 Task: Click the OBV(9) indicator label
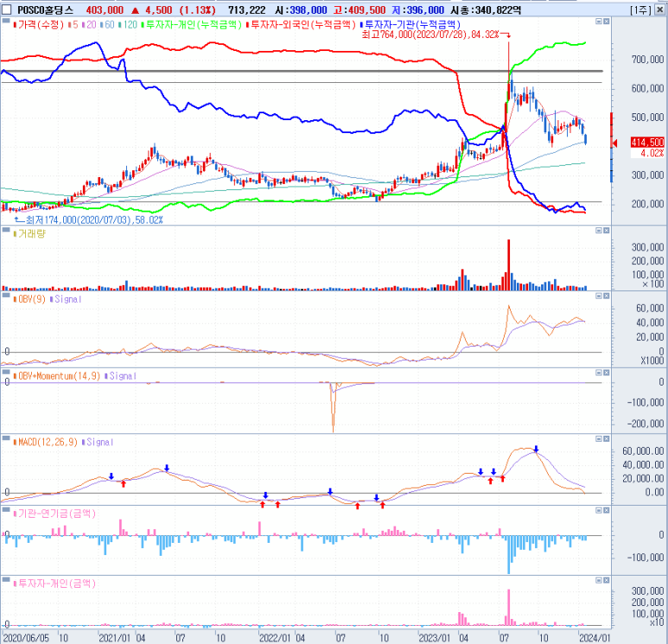(31, 299)
